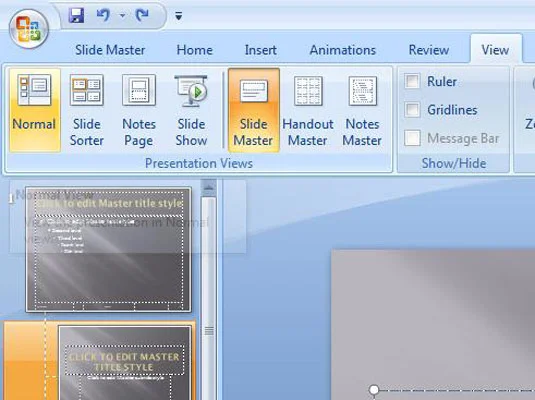535x400 pixels.
Task: Go to the Animations tab
Action: coord(343,50)
